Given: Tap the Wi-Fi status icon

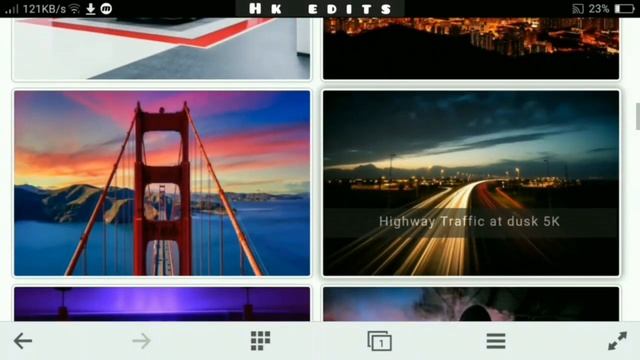Looking at the screenshot, I should point(74,9).
